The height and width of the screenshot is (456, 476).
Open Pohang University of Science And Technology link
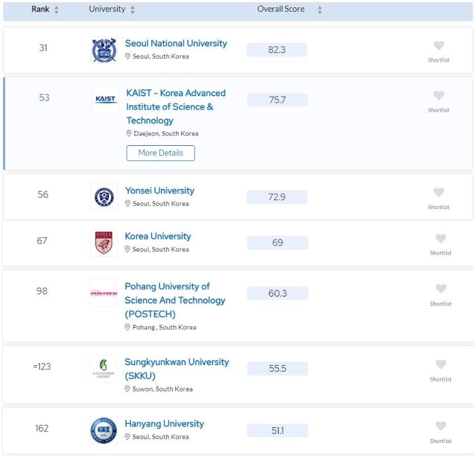(175, 300)
